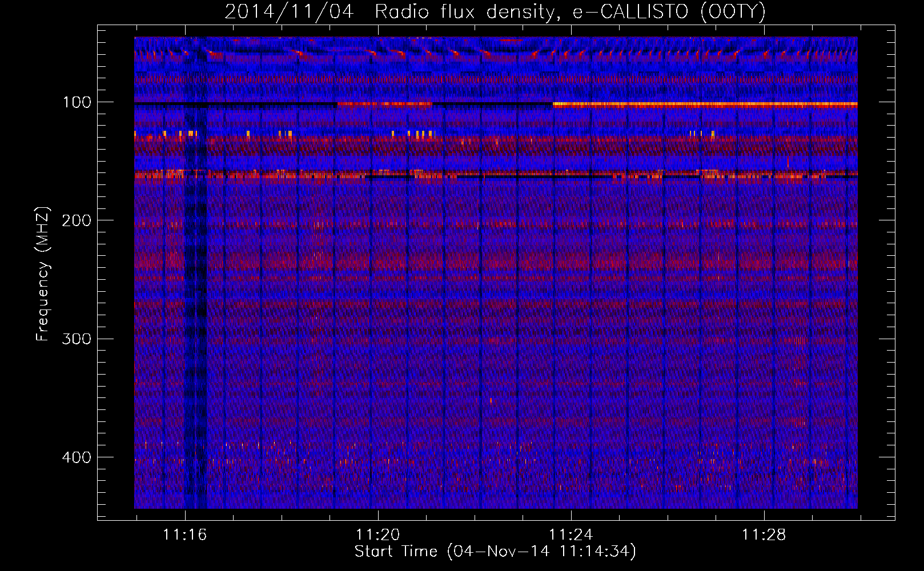The height and width of the screenshot is (571, 924).
Task: Click the bright yellow emission band near 100 MHz
Action: (705, 104)
